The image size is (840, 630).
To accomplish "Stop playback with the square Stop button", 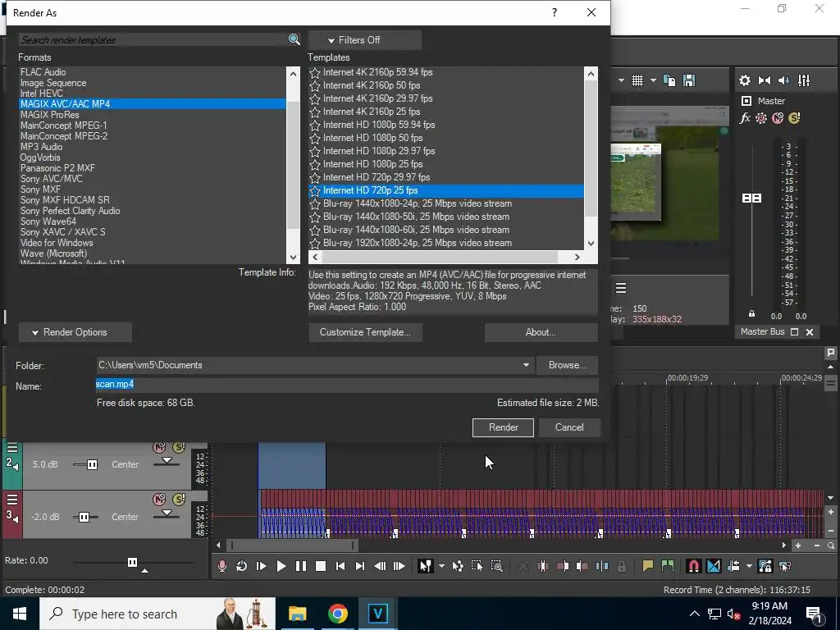I will [321, 566].
